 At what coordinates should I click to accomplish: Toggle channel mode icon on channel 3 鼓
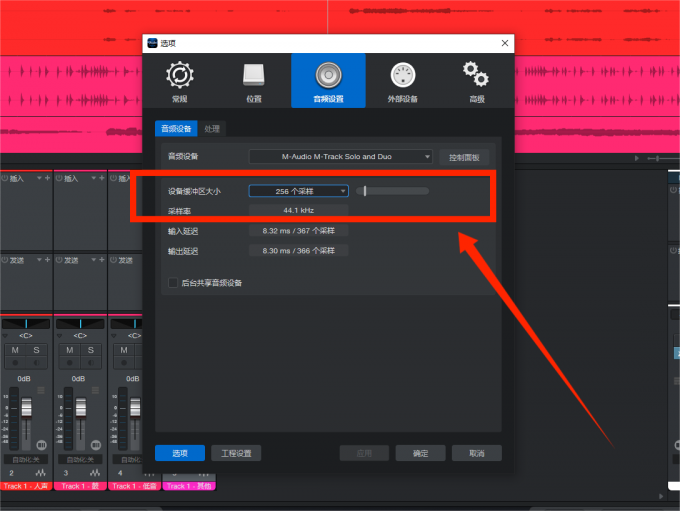pos(96,445)
